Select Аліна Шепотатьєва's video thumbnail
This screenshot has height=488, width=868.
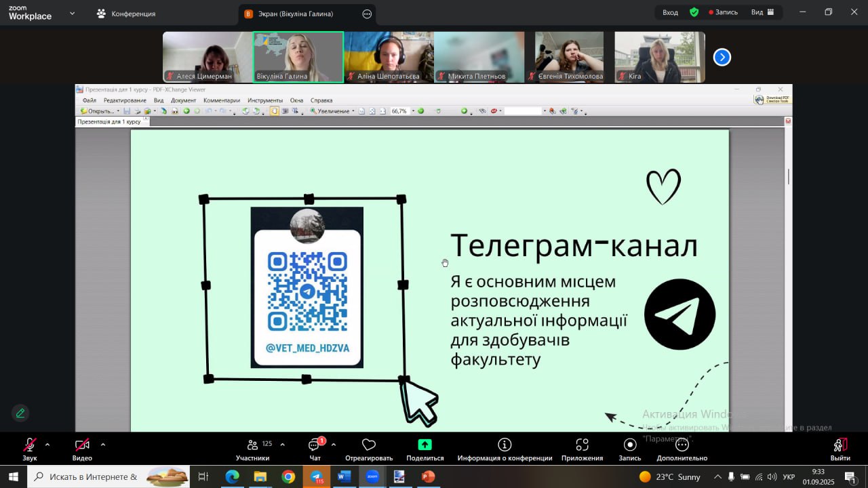pyautogui.click(x=389, y=57)
